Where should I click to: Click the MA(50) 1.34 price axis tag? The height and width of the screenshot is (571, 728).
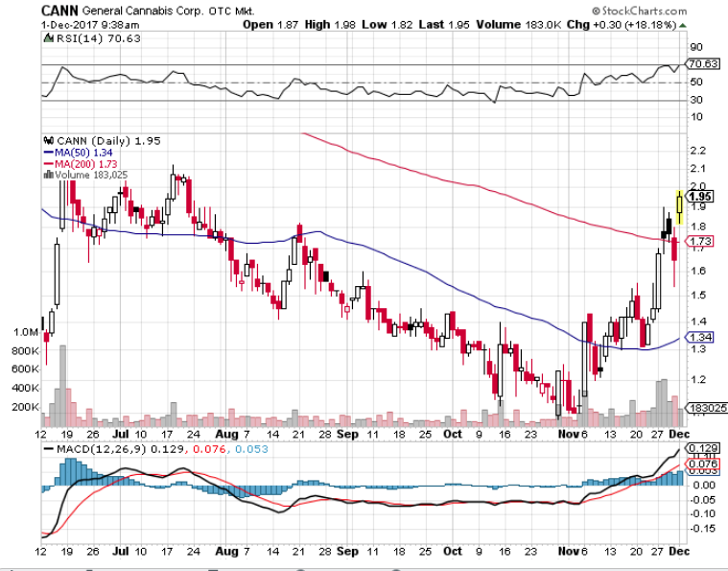[x=703, y=337]
